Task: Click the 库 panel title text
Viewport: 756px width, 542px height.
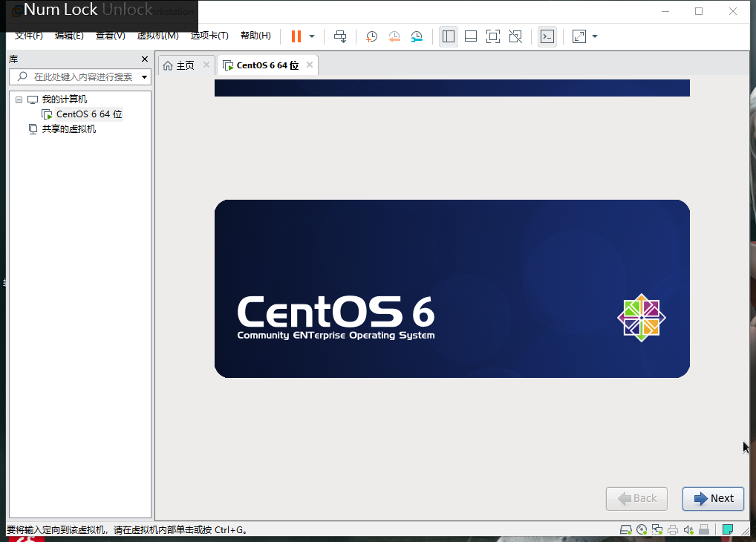Action: [x=13, y=59]
